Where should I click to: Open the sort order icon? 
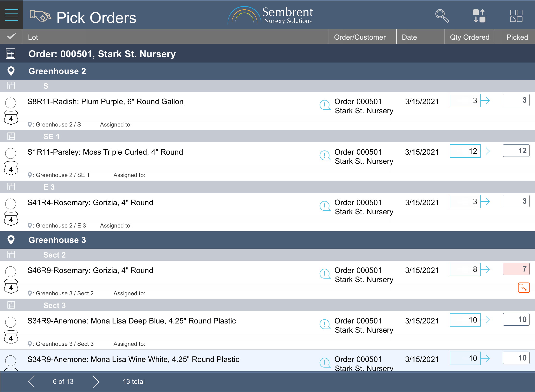(x=479, y=16)
